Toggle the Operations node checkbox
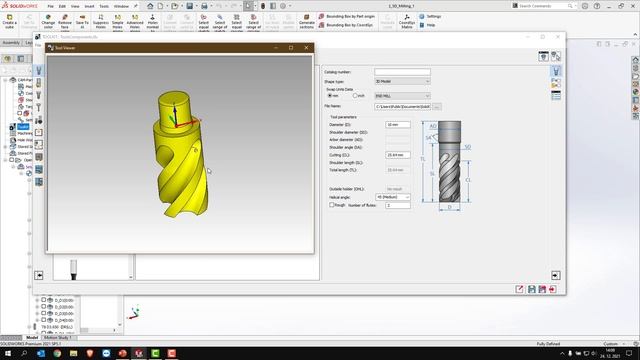 [12, 160]
